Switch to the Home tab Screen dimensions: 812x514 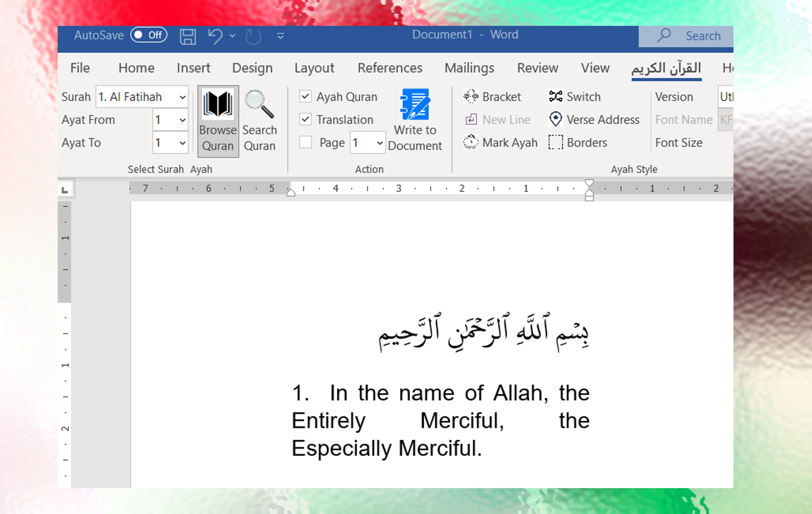[x=136, y=68]
